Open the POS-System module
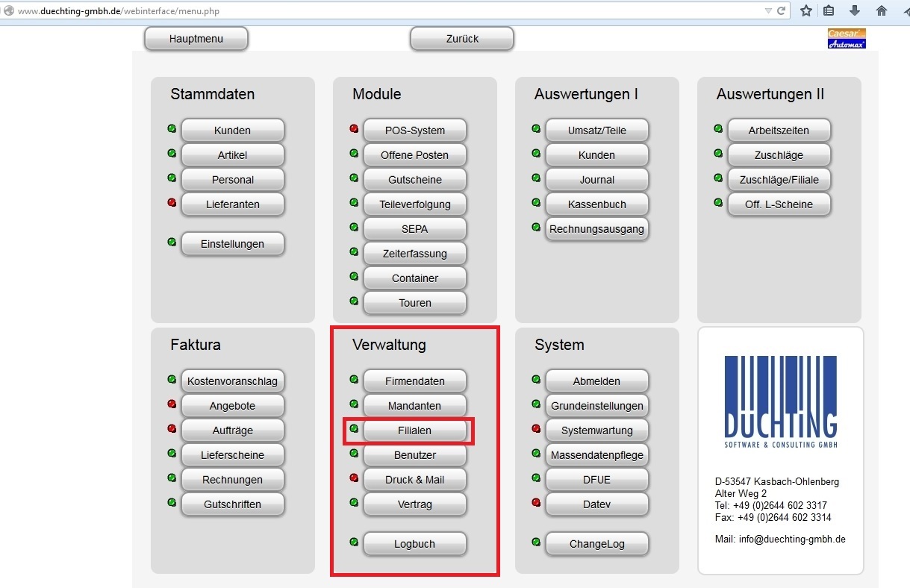910x588 pixels. point(414,130)
